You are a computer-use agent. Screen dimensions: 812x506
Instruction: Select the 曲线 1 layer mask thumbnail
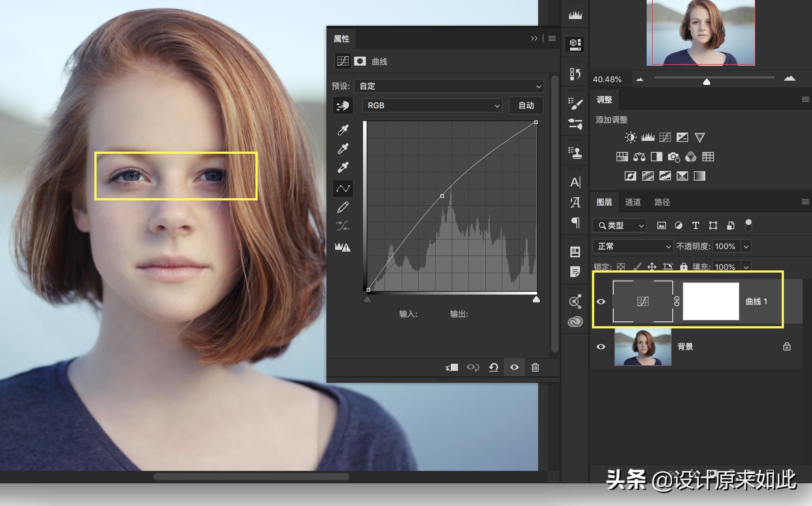tap(711, 301)
